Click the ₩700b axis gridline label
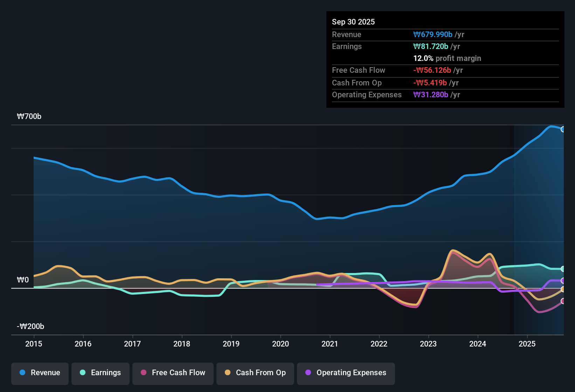Viewport: 575px width, 392px height. point(29,116)
